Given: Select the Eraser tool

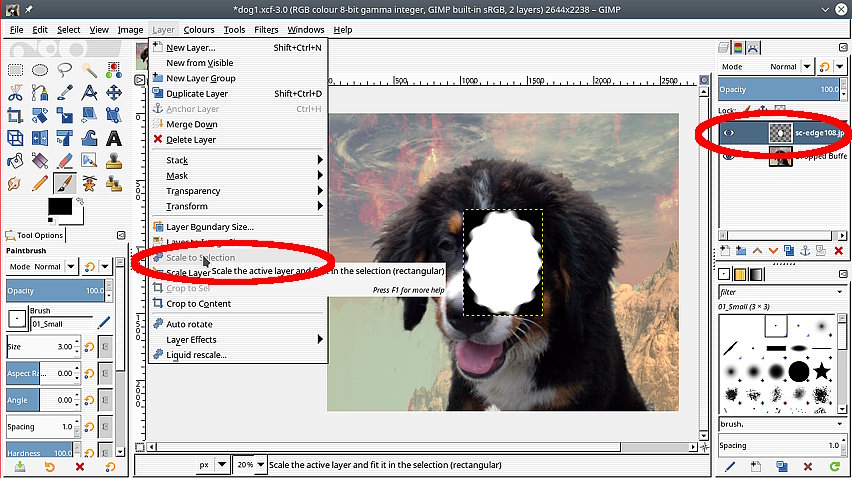Looking at the screenshot, I should (65, 161).
